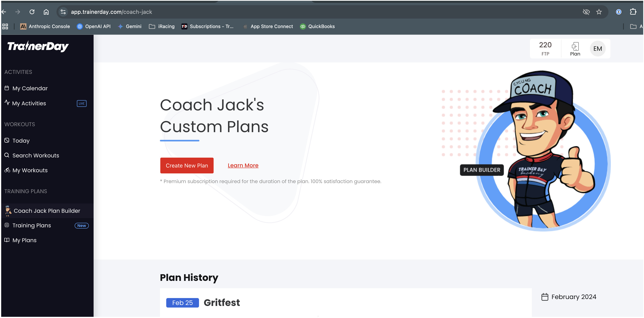Open the iRacing bookmarks folder
The width and height of the screenshot is (644, 318).
pos(162,26)
